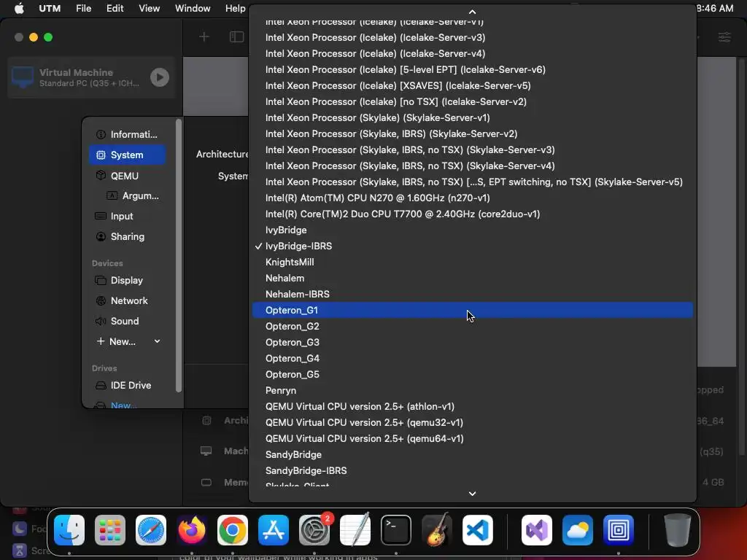
Task: Choose Skylake-Server-v3 CPU option
Action: point(472,150)
